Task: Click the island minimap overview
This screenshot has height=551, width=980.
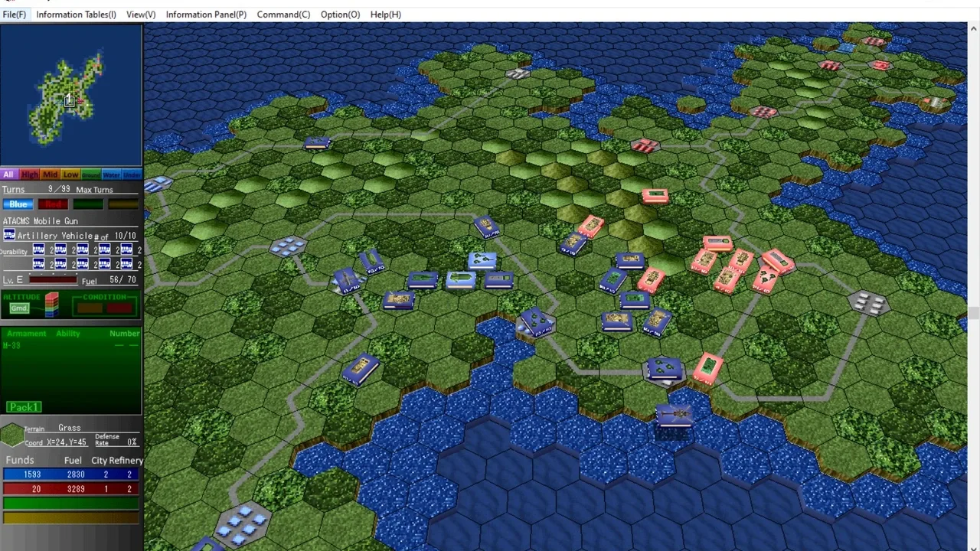Action: pos(71,96)
